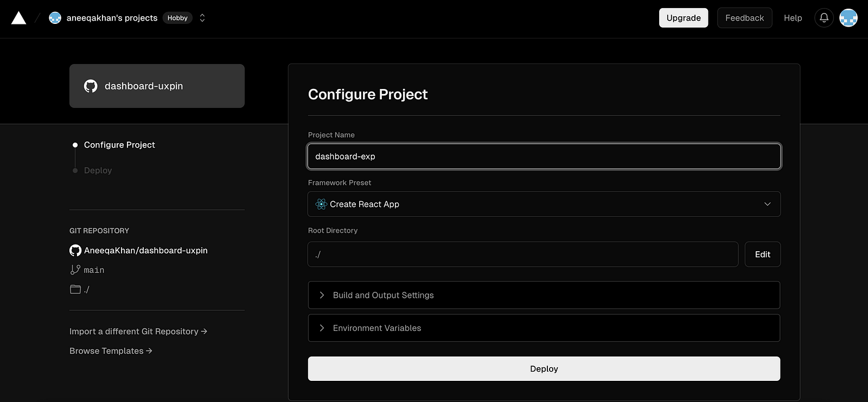Expand Build and Output Settings
Viewport: 868px width, 402px height.
coord(544,295)
